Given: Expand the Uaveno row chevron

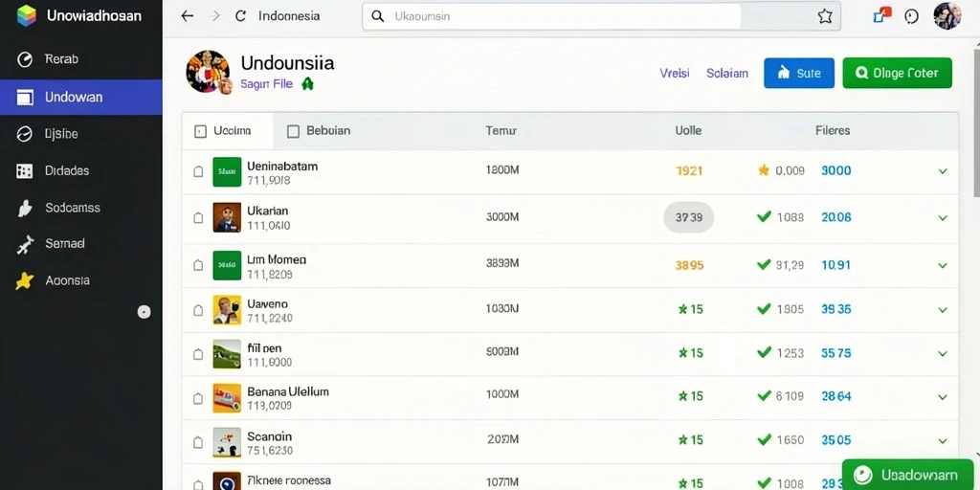Looking at the screenshot, I should (943, 310).
